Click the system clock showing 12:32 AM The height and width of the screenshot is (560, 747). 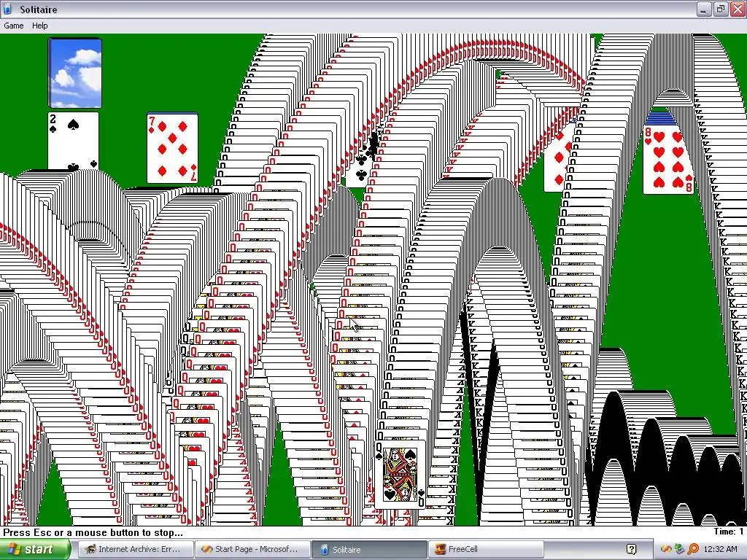click(x=720, y=549)
